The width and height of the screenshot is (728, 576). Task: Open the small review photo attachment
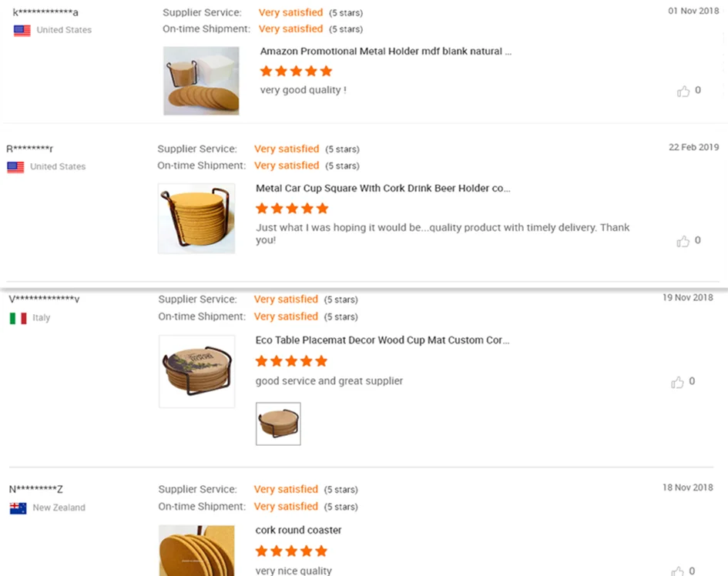pos(278,424)
